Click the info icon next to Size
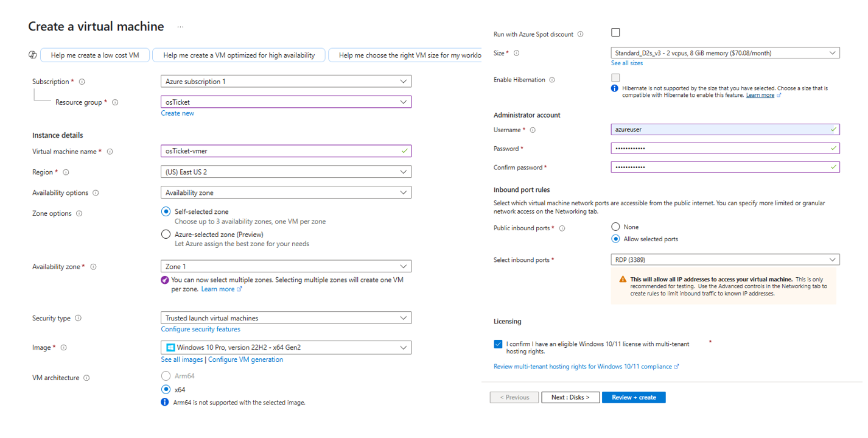The width and height of the screenshot is (868, 438). pyautogui.click(x=517, y=54)
